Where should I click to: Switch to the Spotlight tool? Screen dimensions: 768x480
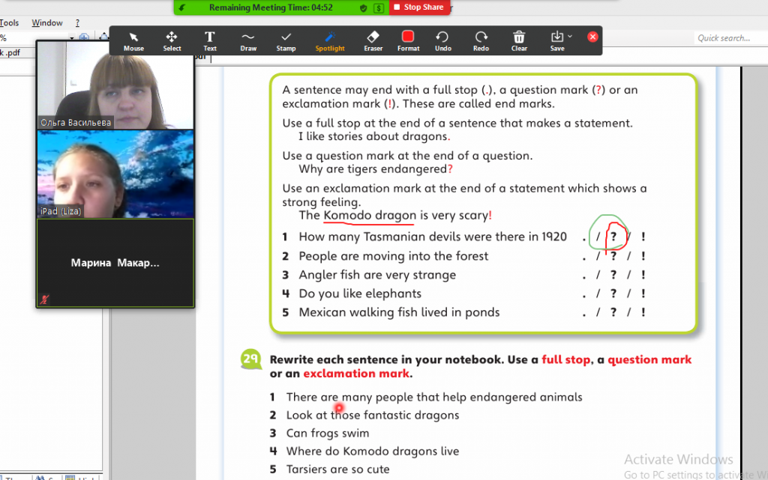coord(330,40)
